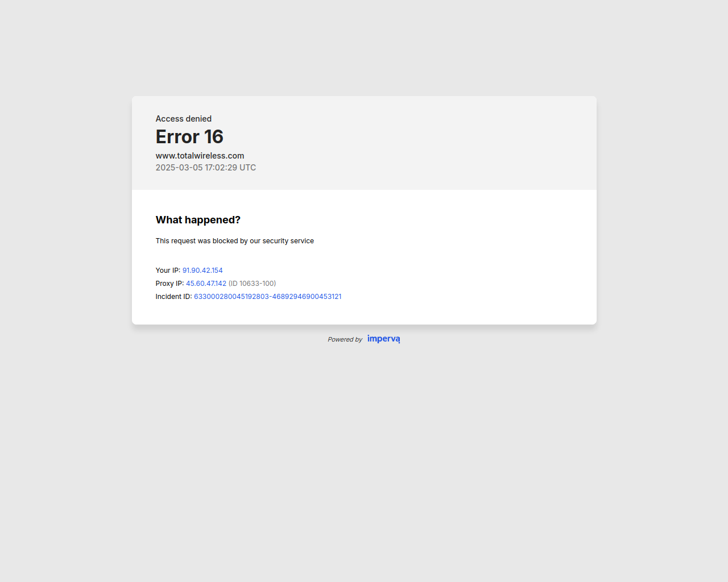Viewport: 728px width, 582px height.
Task: Click the Your IP label
Action: [x=168, y=271]
